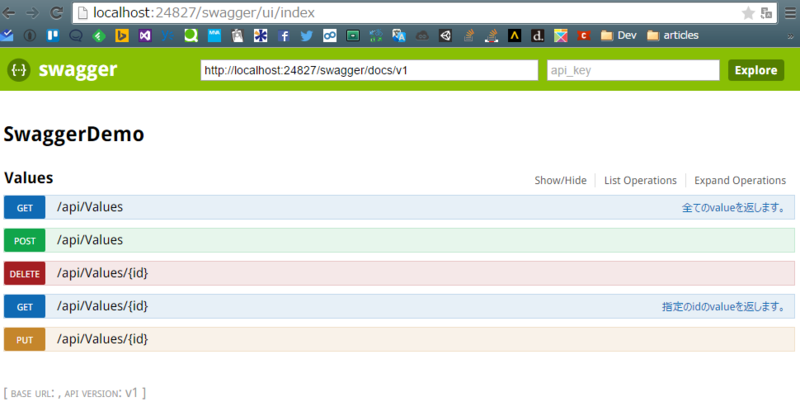The height and width of the screenshot is (416, 800).
Task: Open the Dev bookmarks folder
Action: [x=618, y=35]
